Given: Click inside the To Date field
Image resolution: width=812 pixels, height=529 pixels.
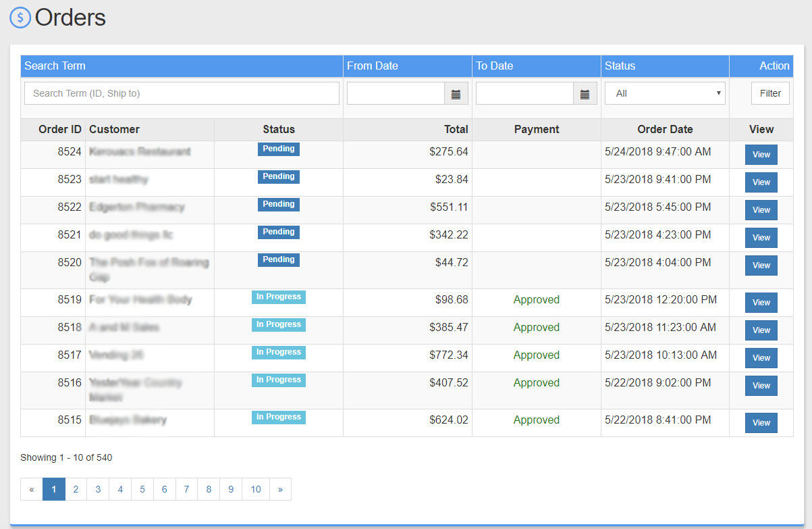Looking at the screenshot, I should 524,94.
